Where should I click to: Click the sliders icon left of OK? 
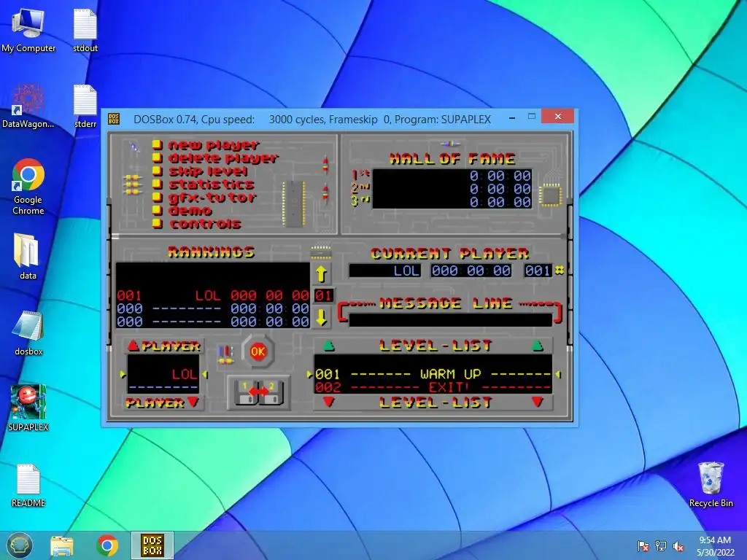pos(225,355)
